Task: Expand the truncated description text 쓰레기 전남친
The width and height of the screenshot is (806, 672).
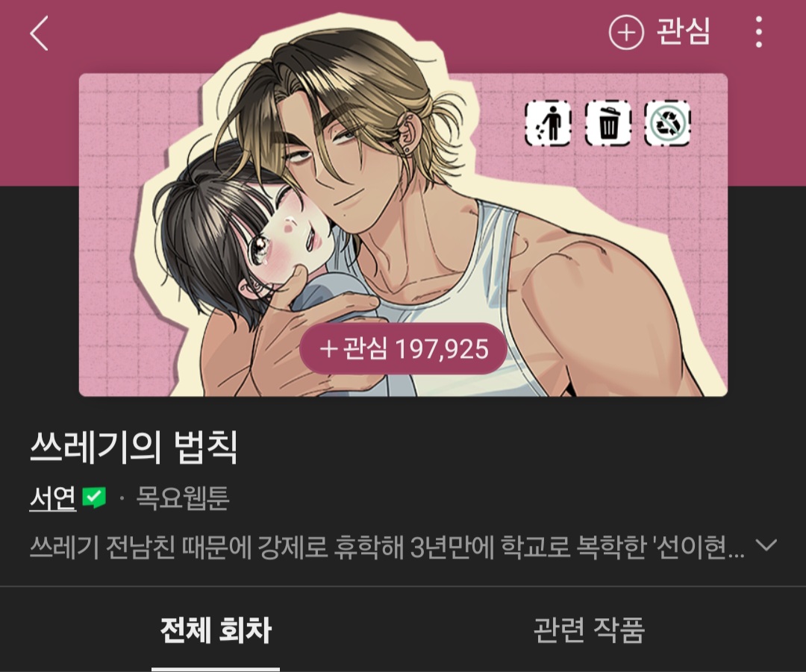Action: click(387, 547)
